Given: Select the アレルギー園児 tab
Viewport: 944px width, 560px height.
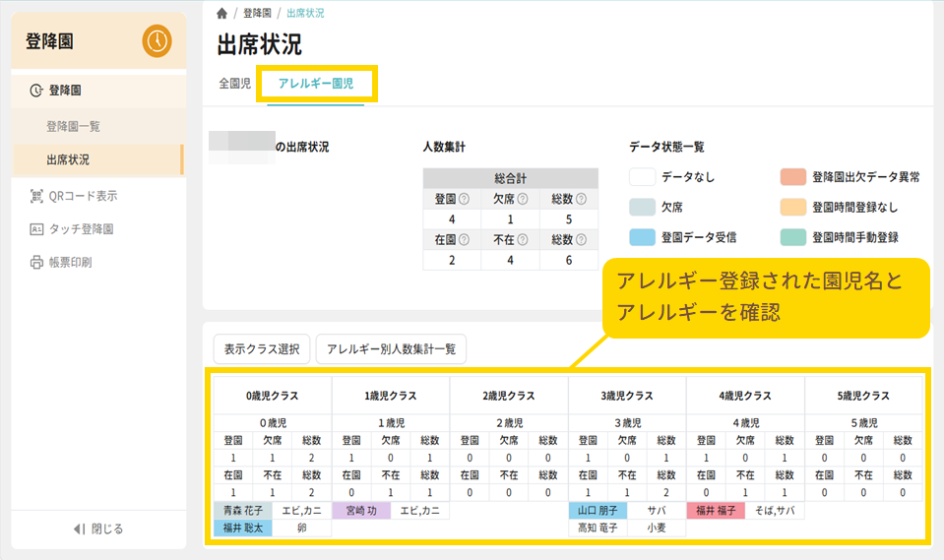Looking at the screenshot, I should [x=316, y=85].
